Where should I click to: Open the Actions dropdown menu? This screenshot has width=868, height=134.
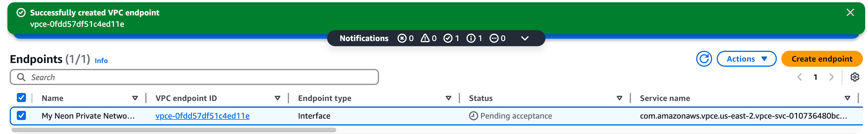click(x=746, y=59)
